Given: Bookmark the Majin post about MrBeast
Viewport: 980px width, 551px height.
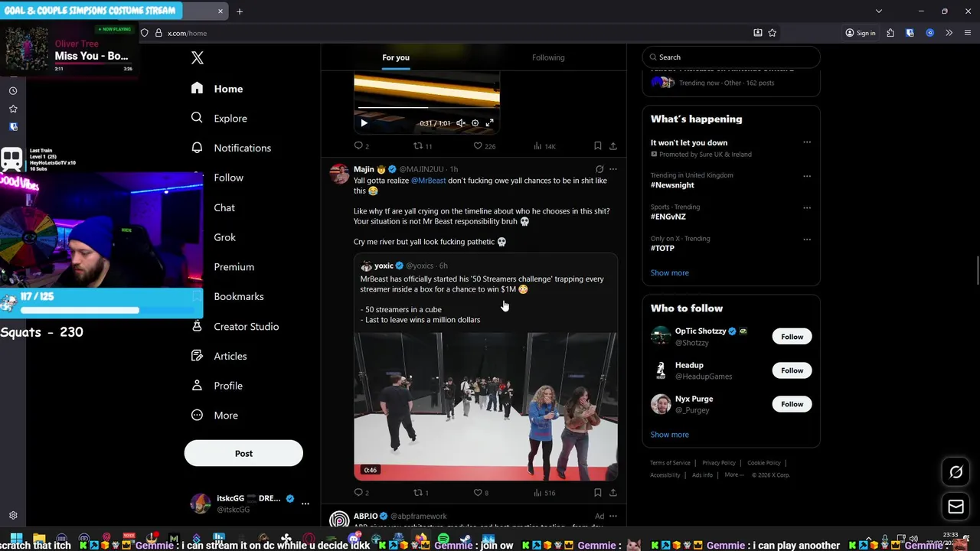Looking at the screenshot, I should pyautogui.click(x=597, y=493).
